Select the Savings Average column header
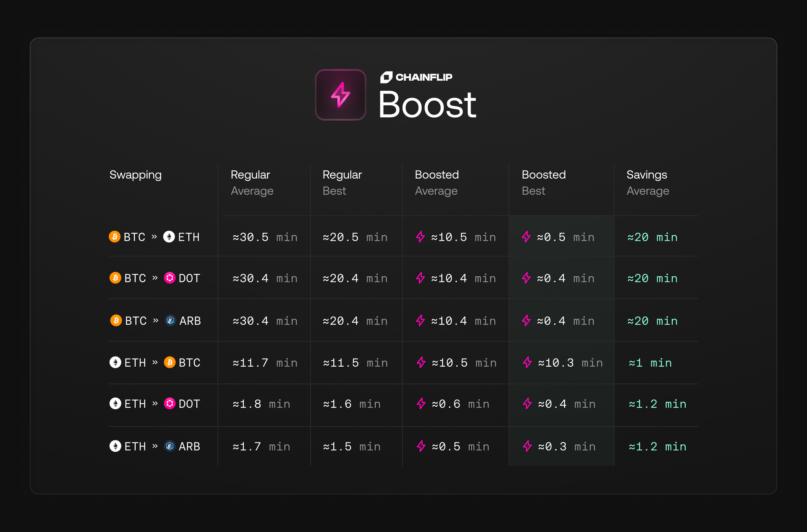 pos(646,183)
